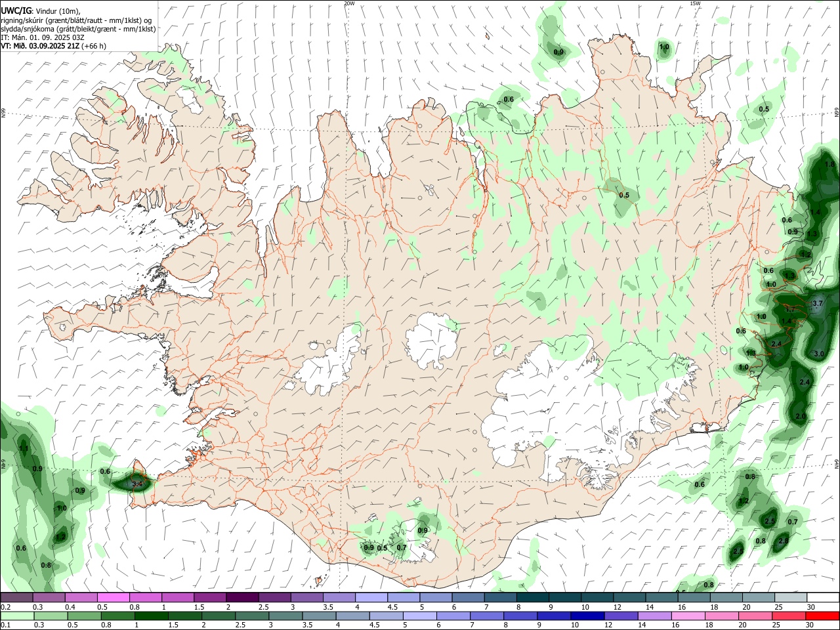
Task: Click the valid time line 'VT: Mið. 03.09.2025 21Z (+66 h)'
Action: pyautogui.click(x=54, y=46)
